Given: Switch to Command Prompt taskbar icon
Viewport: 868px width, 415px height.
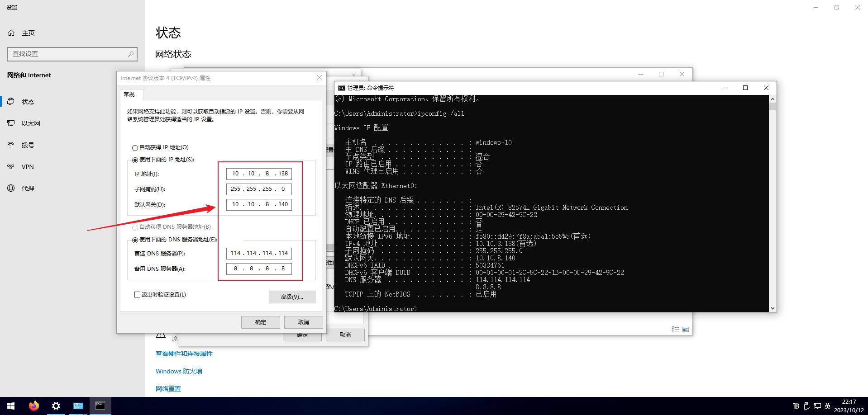Looking at the screenshot, I should pos(100,406).
